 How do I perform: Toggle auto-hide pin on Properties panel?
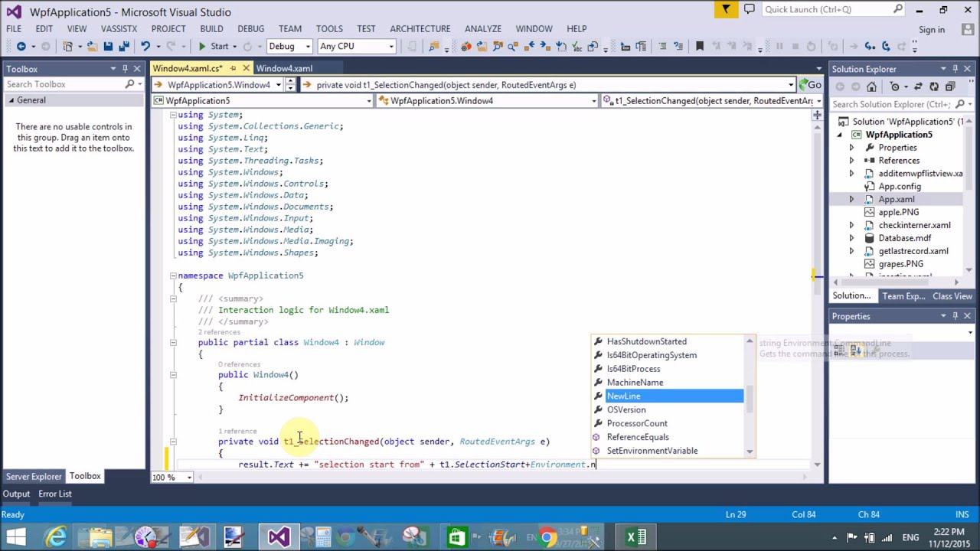coord(955,316)
